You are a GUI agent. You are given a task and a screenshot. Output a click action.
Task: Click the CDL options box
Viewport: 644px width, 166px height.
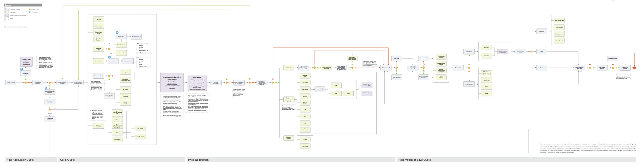140,129
